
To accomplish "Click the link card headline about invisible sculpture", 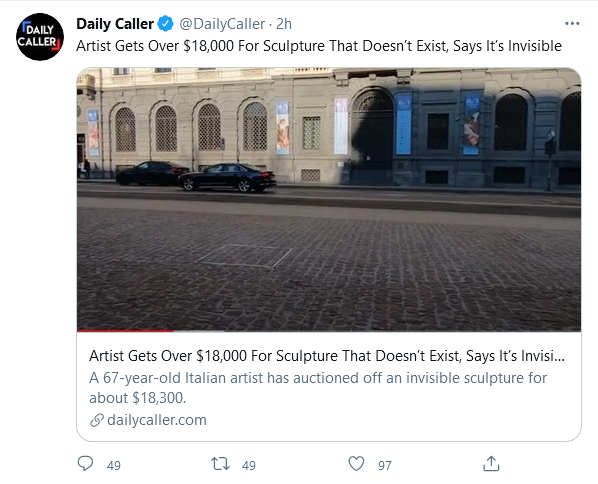I will coord(327,355).
